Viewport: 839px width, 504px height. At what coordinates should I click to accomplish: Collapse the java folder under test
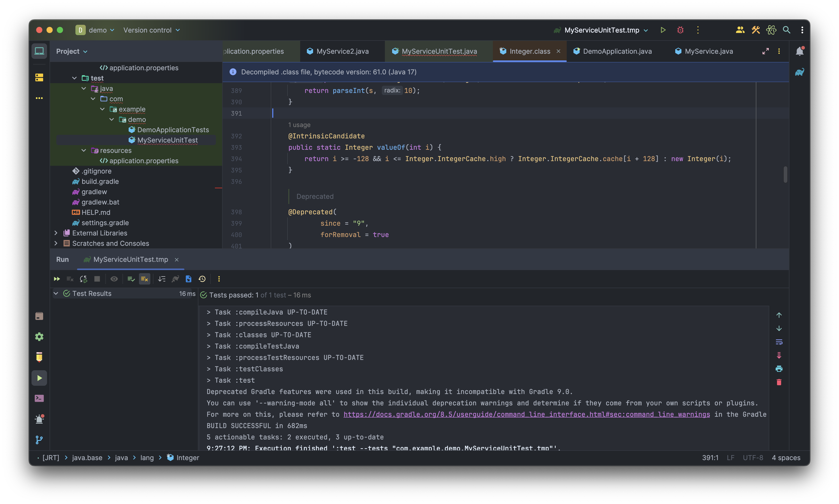pyautogui.click(x=83, y=88)
